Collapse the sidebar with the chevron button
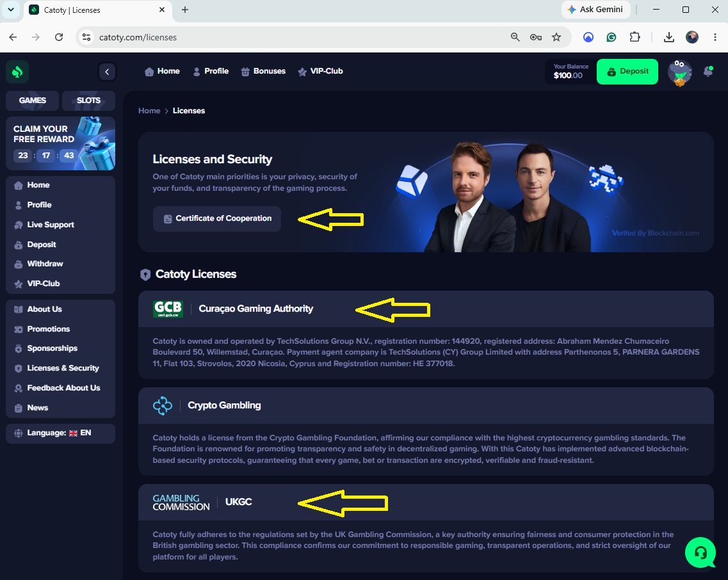The image size is (728, 580). click(x=108, y=72)
